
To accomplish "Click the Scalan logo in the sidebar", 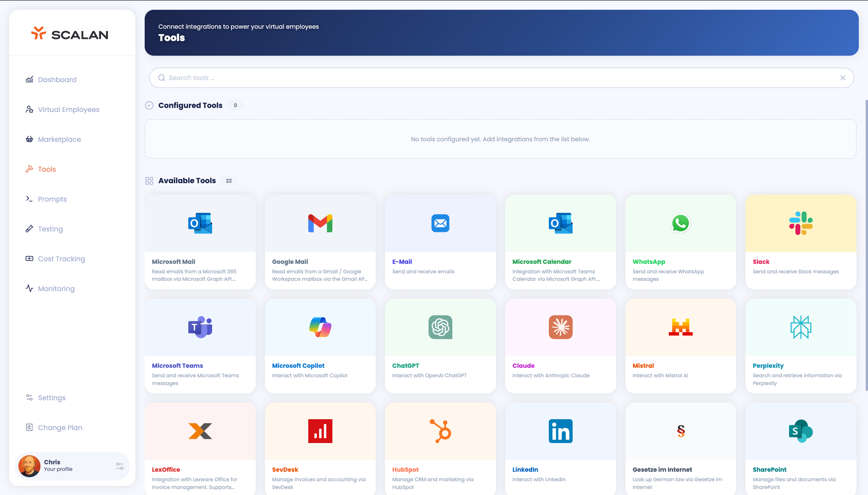I will point(70,34).
